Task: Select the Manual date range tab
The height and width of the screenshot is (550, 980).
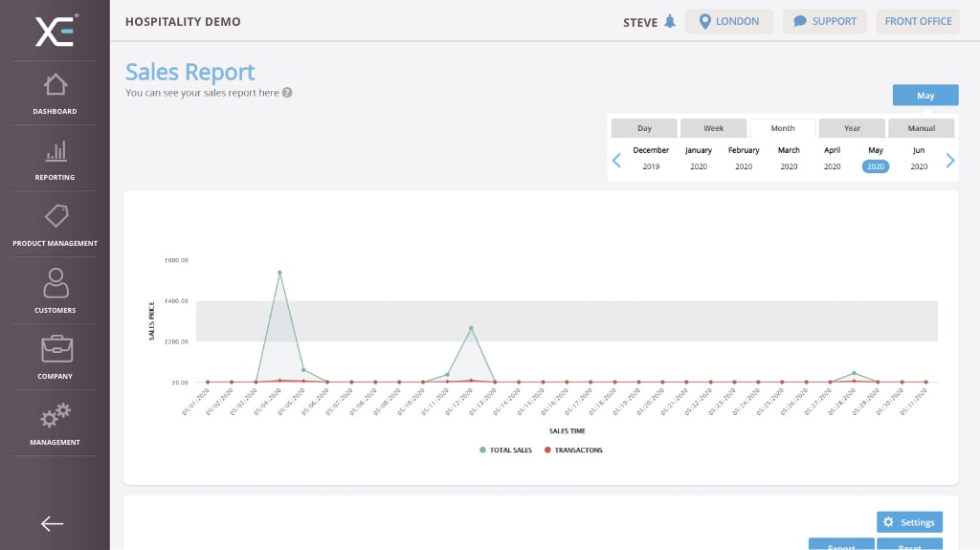Action: 921,128
